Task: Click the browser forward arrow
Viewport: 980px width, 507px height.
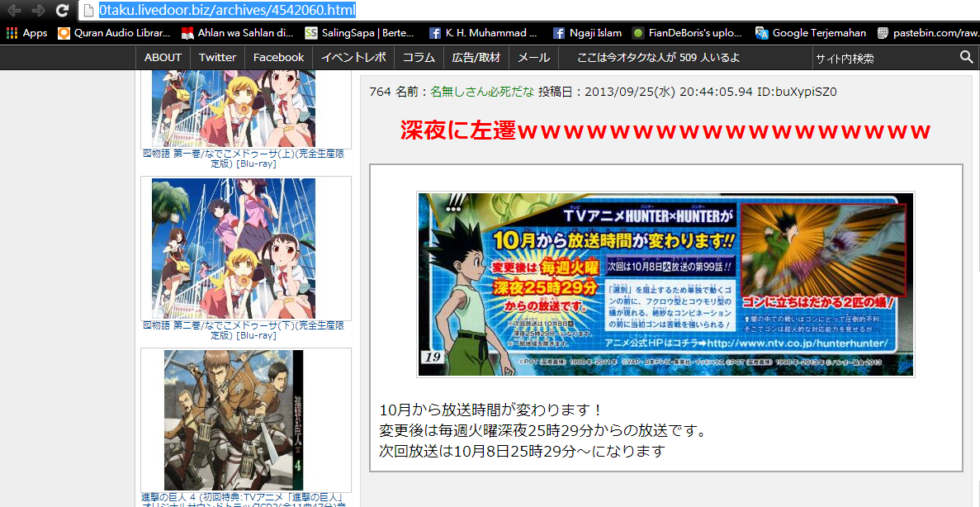Action: (x=37, y=10)
